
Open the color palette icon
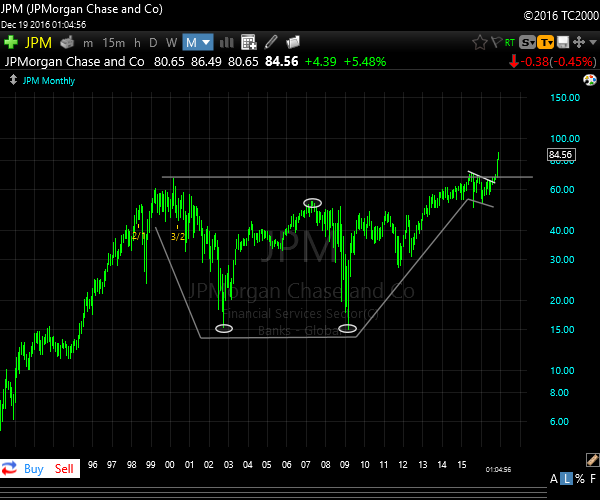click(x=590, y=80)
